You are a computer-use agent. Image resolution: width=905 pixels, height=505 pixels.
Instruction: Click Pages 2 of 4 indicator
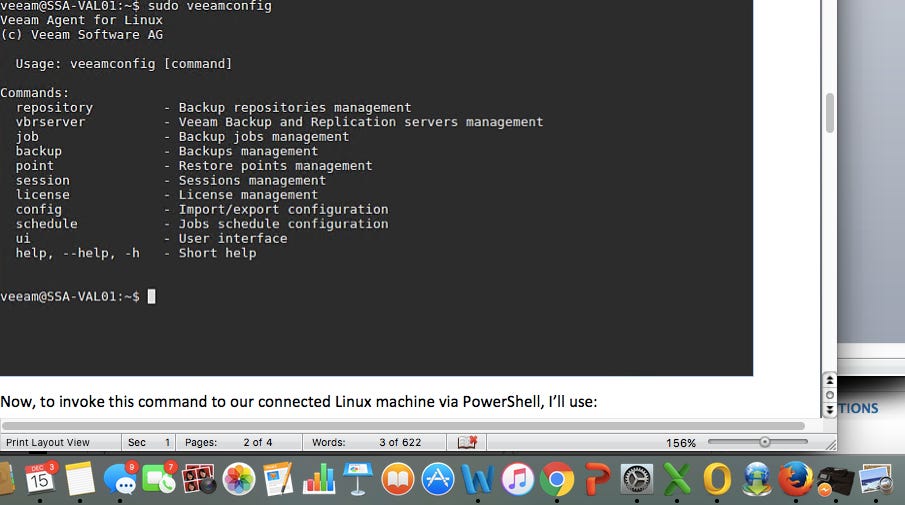(x=229, y=443)
